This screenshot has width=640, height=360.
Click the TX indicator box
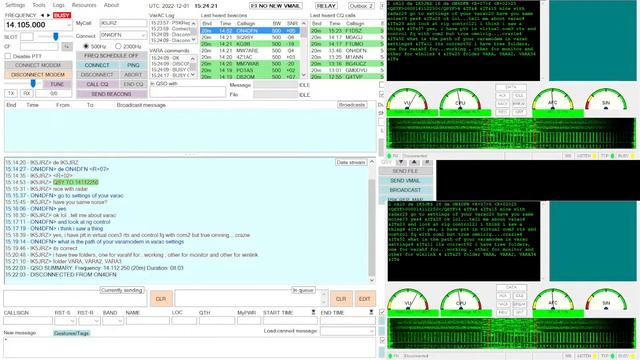[x=11, y=93]
